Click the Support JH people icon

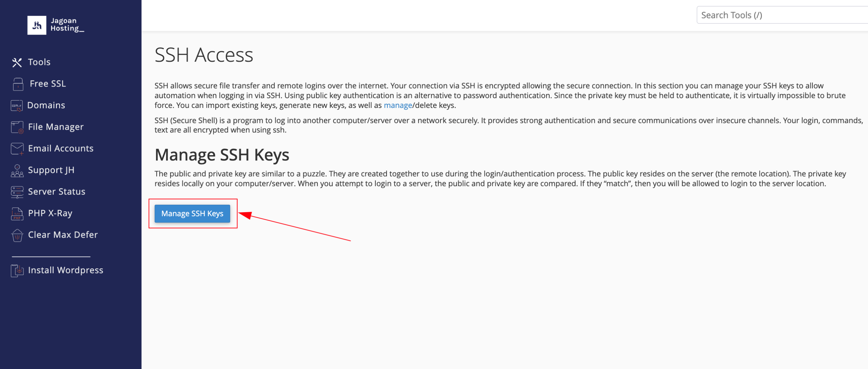pos(17,170)
